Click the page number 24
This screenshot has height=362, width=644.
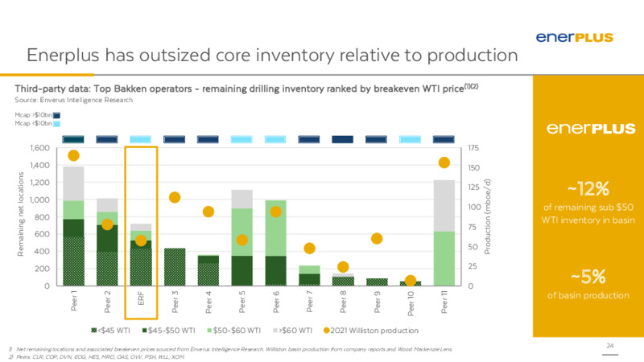click(610, 346)
